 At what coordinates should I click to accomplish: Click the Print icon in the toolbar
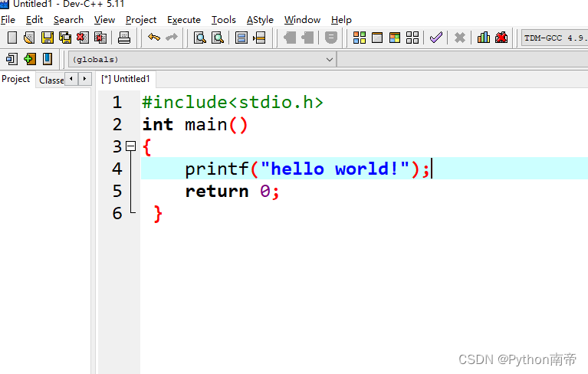pyautogui.click(x=124, y=38)
